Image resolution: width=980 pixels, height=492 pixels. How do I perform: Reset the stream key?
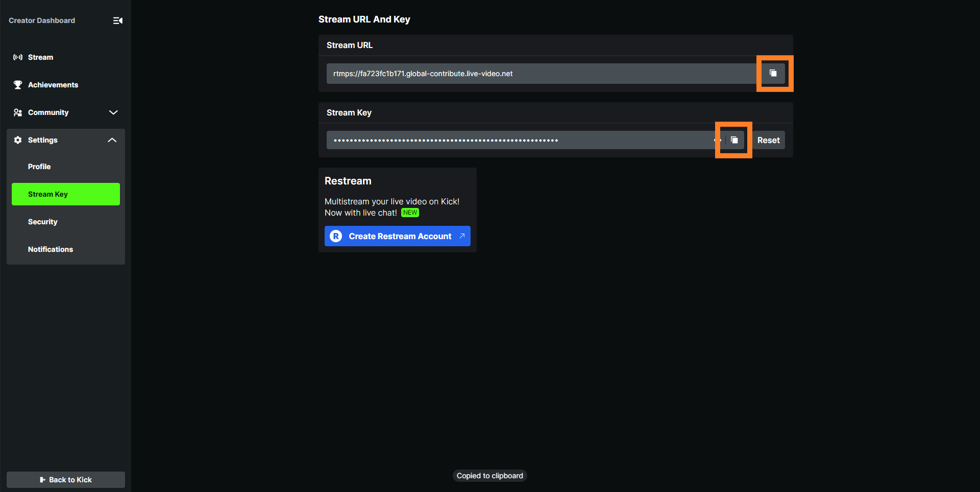click(x=768, y=140)
